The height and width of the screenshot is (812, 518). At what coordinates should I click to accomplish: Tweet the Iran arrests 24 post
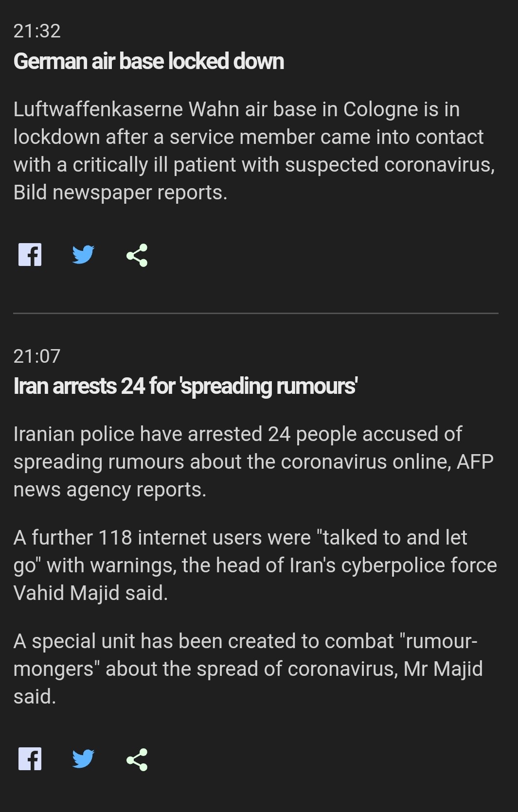pyautogui.click(x=83, y=759)
